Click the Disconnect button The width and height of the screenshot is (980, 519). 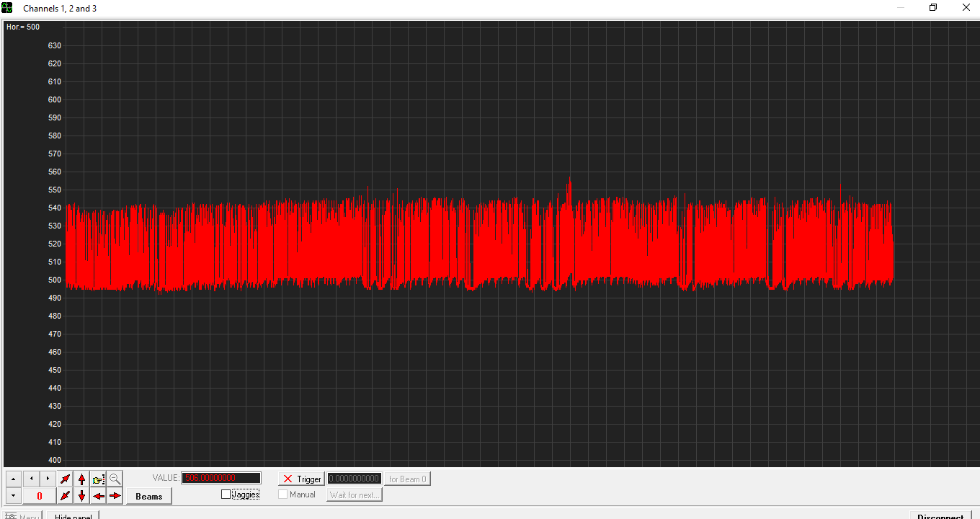[940, 515]
